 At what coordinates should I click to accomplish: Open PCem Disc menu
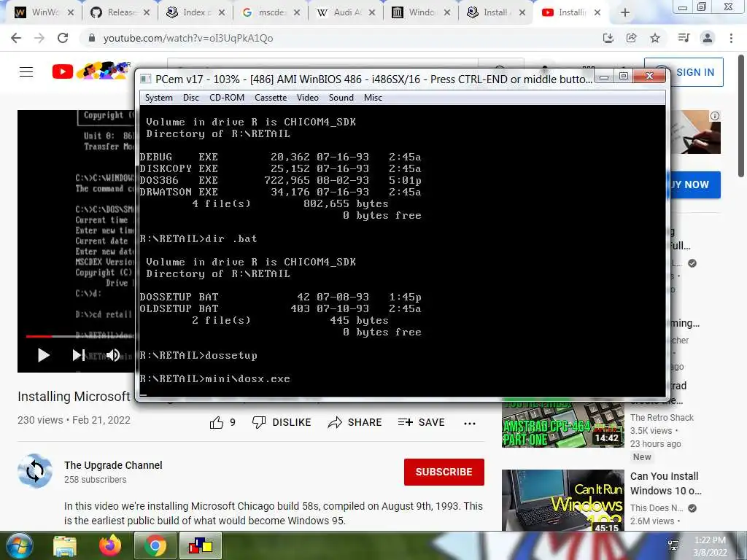[x=191, y=98]
